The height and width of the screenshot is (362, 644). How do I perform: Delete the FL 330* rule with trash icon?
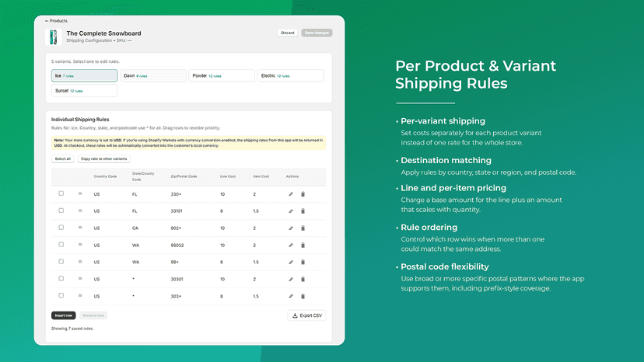pyautogui.click(x=303, y=194)
